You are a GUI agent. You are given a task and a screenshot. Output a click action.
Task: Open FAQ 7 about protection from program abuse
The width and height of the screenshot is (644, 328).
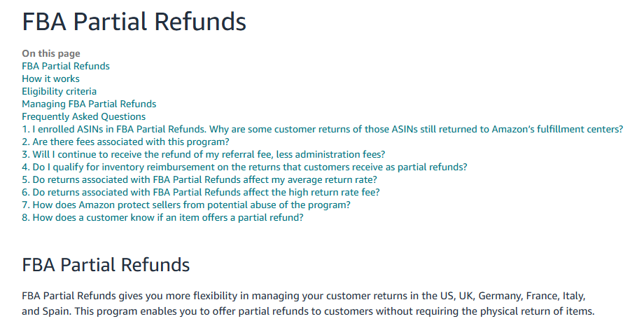[185, 205]
